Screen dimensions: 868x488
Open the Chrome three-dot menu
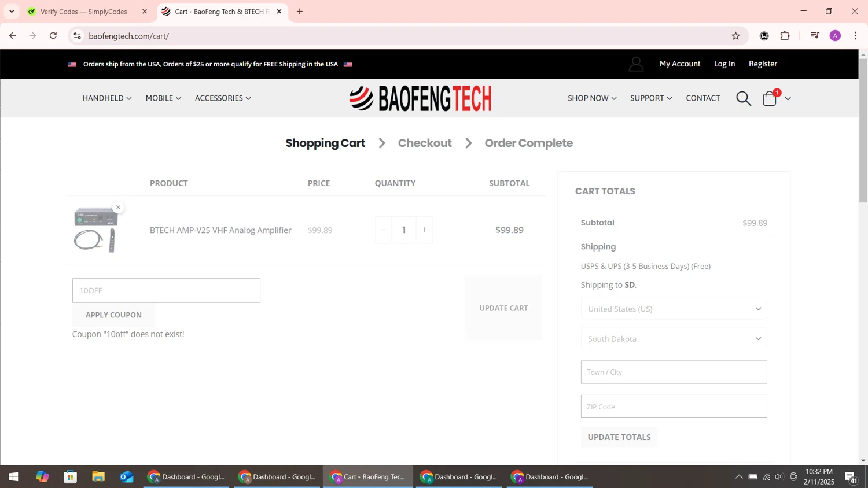tap(856, 36)
